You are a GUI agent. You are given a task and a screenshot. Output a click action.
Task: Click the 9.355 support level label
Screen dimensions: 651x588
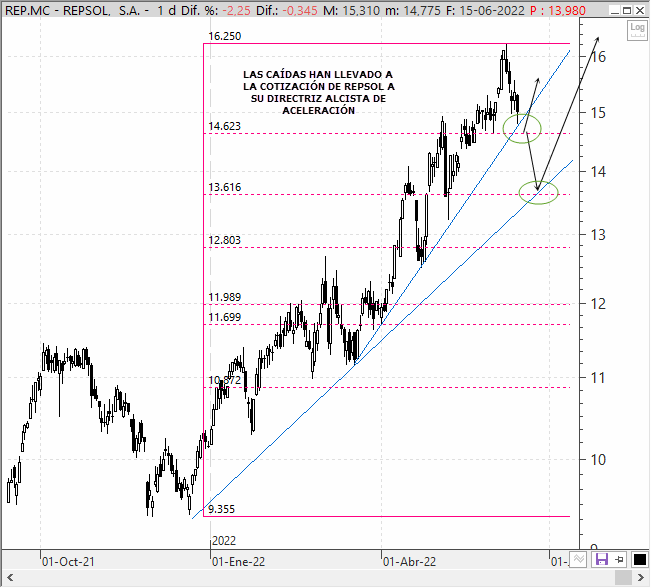coord(222,510)
